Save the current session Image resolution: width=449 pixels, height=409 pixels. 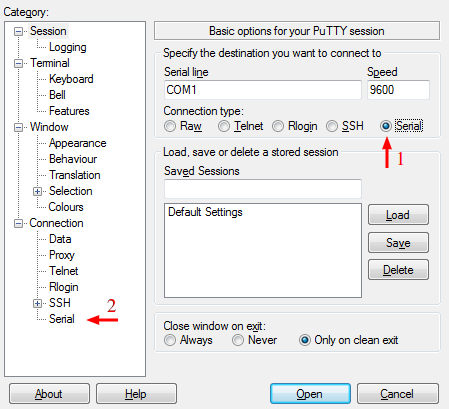(398, 243)
